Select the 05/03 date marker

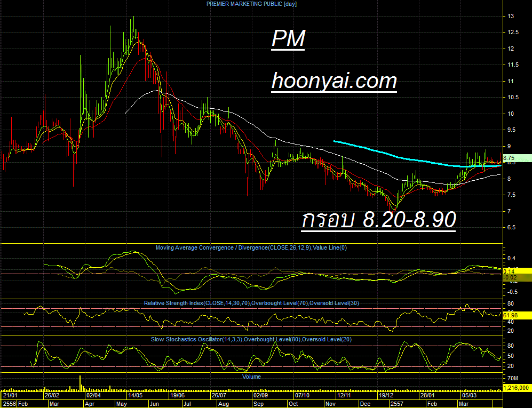point(469,395)
